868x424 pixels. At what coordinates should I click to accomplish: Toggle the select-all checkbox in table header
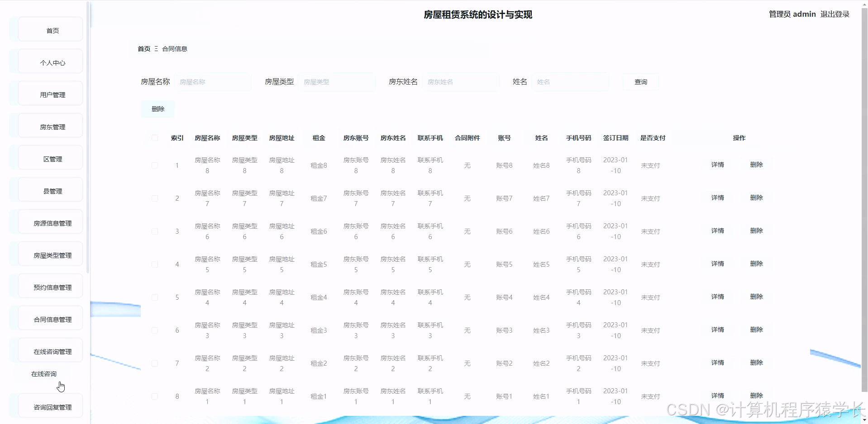pyautogui.click(x=155, y=138)
